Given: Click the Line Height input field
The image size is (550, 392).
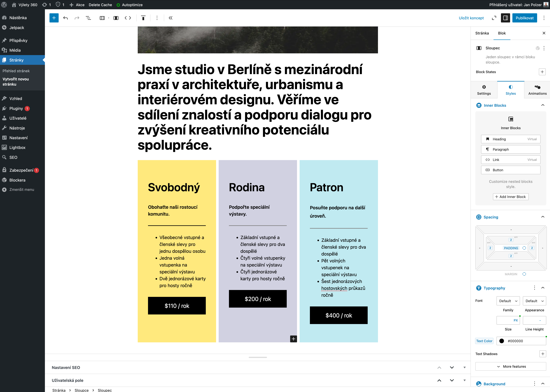Looking at the screenshot, I should point(534,320).
